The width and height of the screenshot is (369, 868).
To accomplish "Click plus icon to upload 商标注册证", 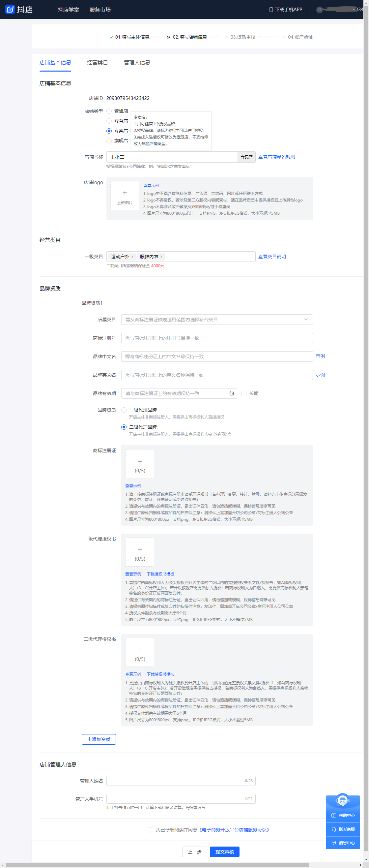I will point(140,462).
